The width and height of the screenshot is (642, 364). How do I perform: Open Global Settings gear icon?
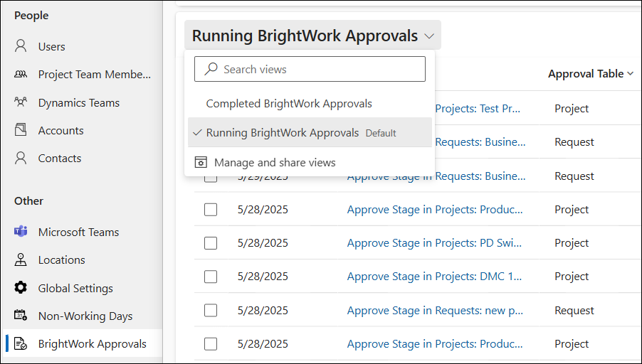coord(21,289)
